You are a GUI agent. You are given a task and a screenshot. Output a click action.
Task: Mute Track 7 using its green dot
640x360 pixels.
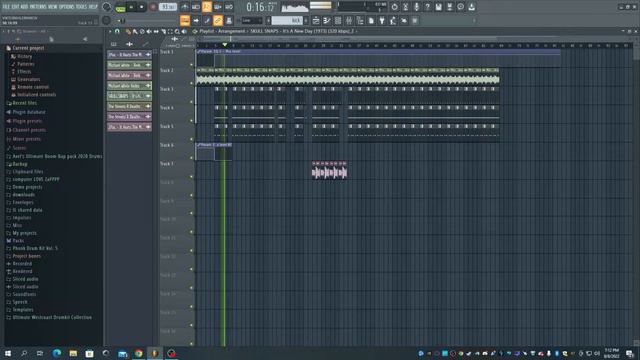(191, 177)
